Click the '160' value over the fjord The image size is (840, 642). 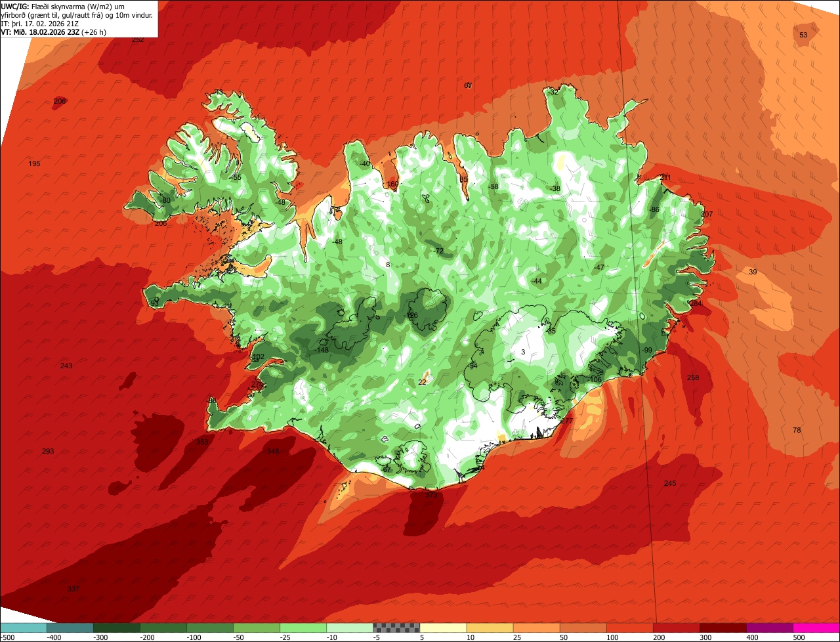392,184
